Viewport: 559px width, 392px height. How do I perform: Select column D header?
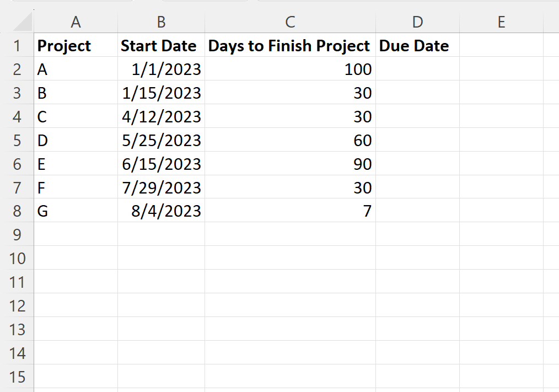[x=417, y=22]
